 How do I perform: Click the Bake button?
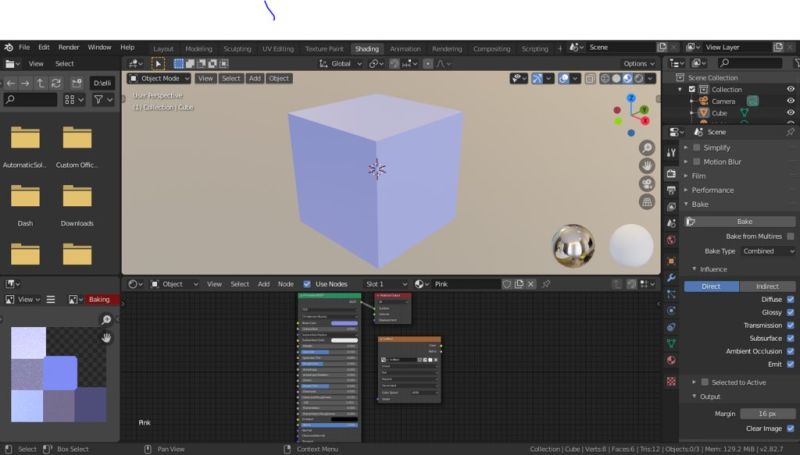click(x=740, y=221)
